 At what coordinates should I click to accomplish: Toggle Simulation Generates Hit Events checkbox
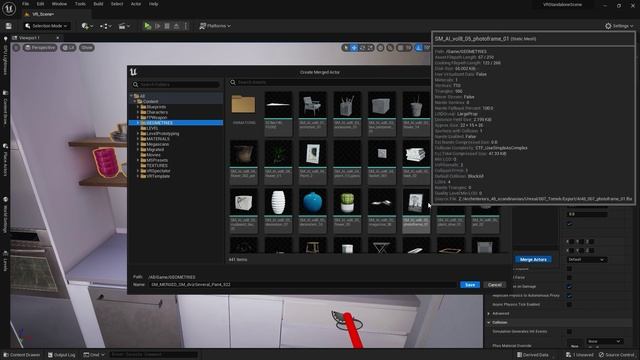tap(569, 331)
